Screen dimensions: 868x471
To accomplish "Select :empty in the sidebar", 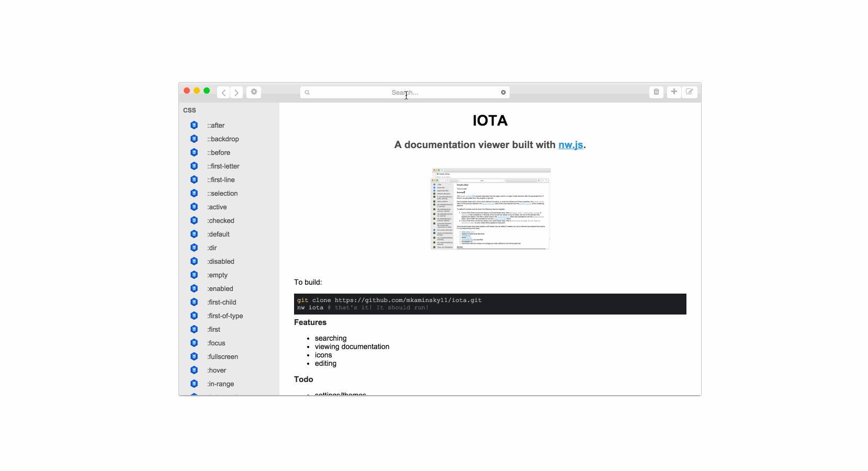I will (x=217, y=275).
